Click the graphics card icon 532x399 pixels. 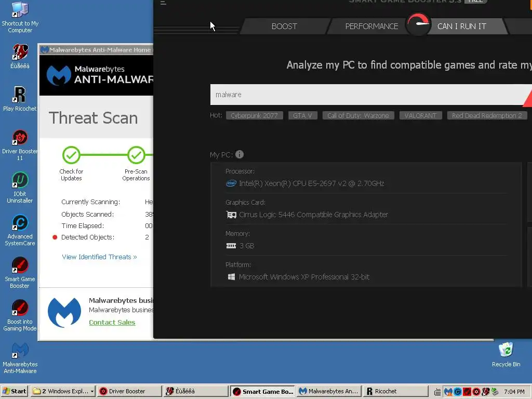point(231,215)
